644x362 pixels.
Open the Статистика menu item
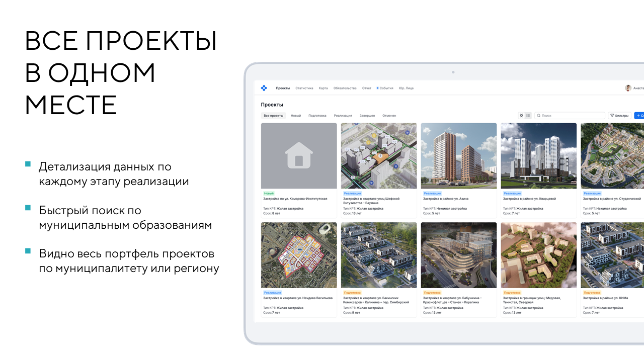tap(304, 88)
